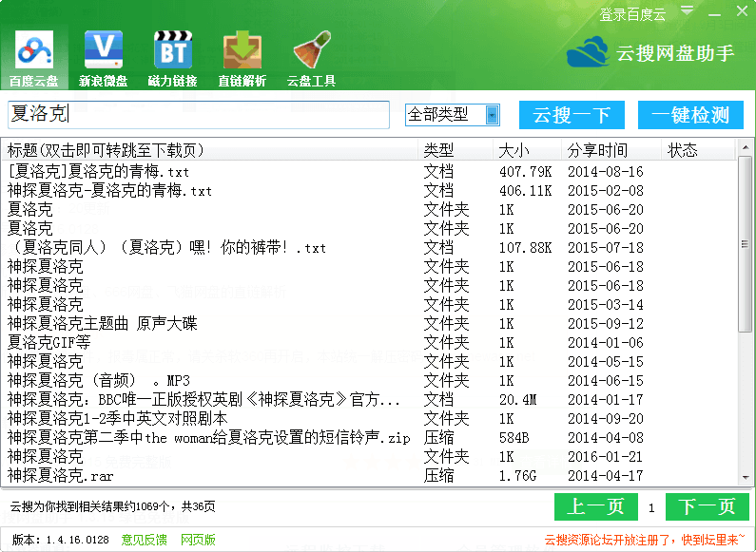Go to next page with 下一页

click(x=707, y=506)
